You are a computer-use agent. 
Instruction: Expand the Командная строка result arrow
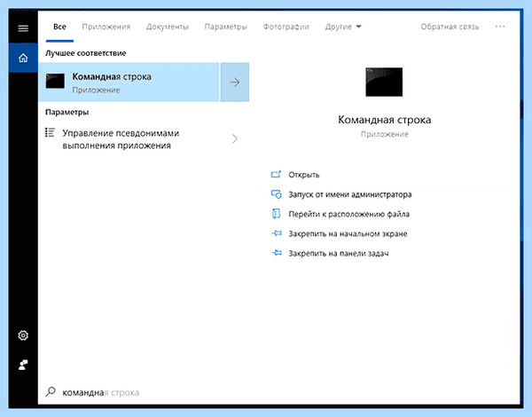(235, 83)
